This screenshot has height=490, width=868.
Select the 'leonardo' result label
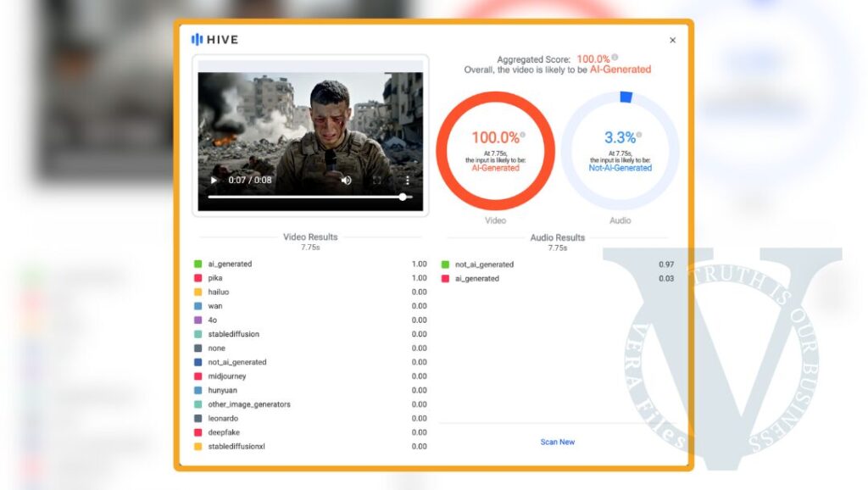[x=223, y=419]
